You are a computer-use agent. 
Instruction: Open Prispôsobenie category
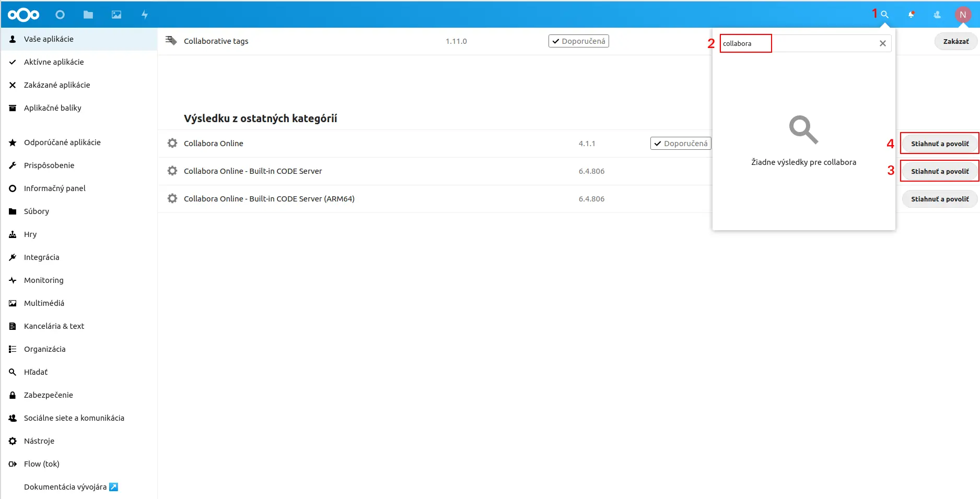[x=79, y=165]
